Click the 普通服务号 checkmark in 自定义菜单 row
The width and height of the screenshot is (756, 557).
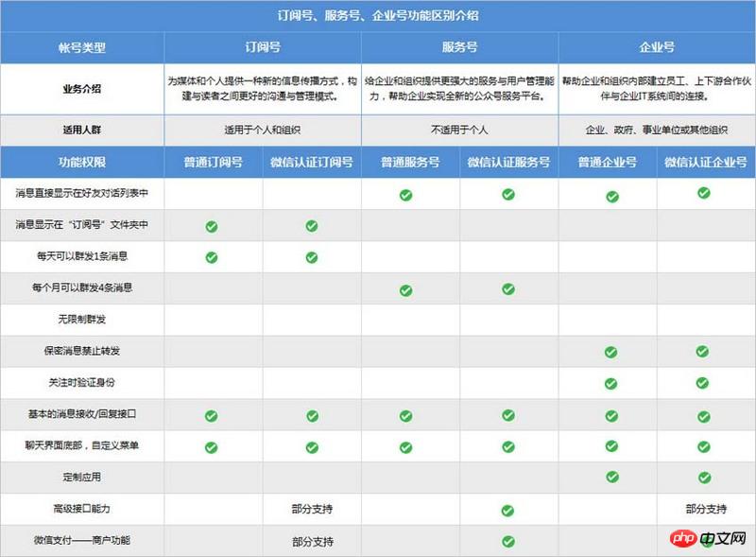tap(406, 447)
